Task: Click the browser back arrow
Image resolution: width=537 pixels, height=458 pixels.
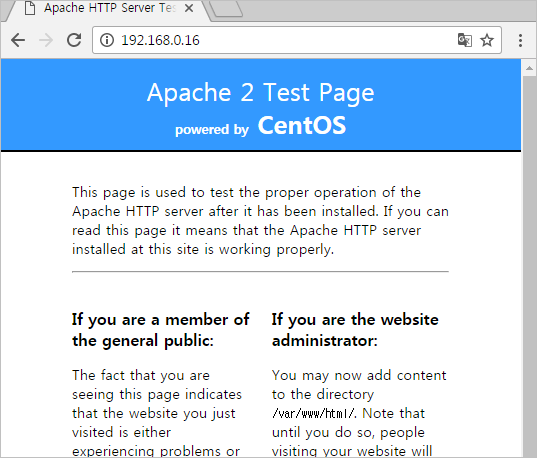Action: click(x=18, y=40)
